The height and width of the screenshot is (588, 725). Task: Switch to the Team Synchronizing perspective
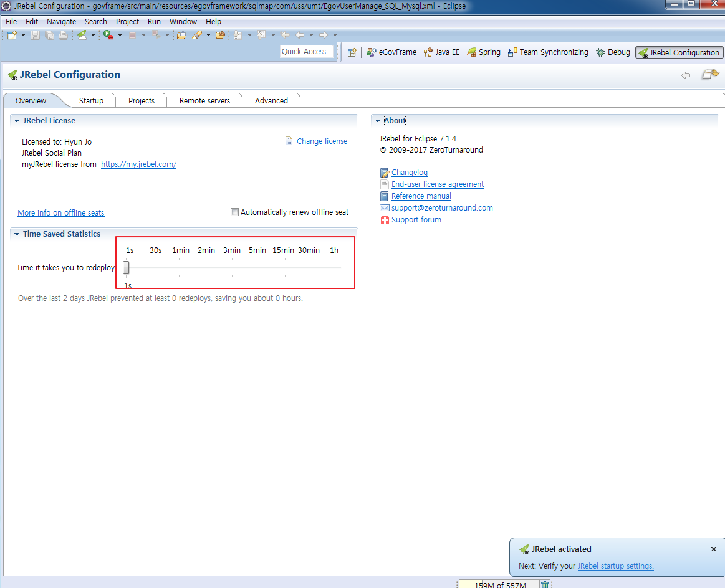coord(548,52)
